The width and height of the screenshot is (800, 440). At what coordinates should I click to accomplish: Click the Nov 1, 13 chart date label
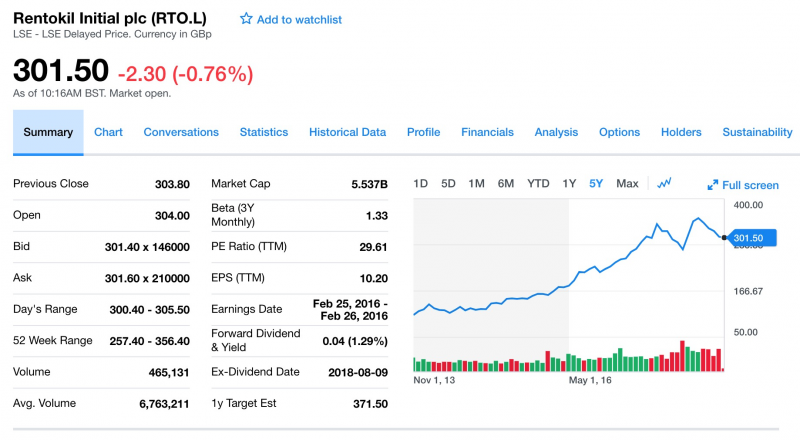click(434, 380)
